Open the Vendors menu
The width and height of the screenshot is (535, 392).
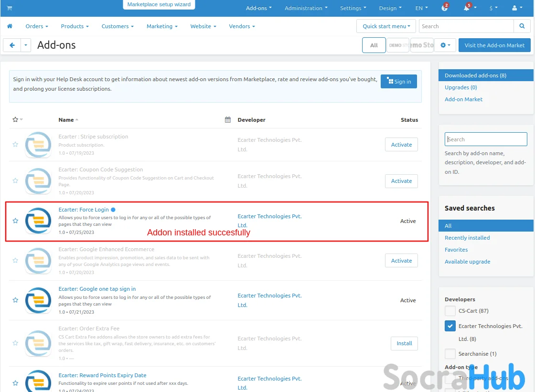coord(242,26)
